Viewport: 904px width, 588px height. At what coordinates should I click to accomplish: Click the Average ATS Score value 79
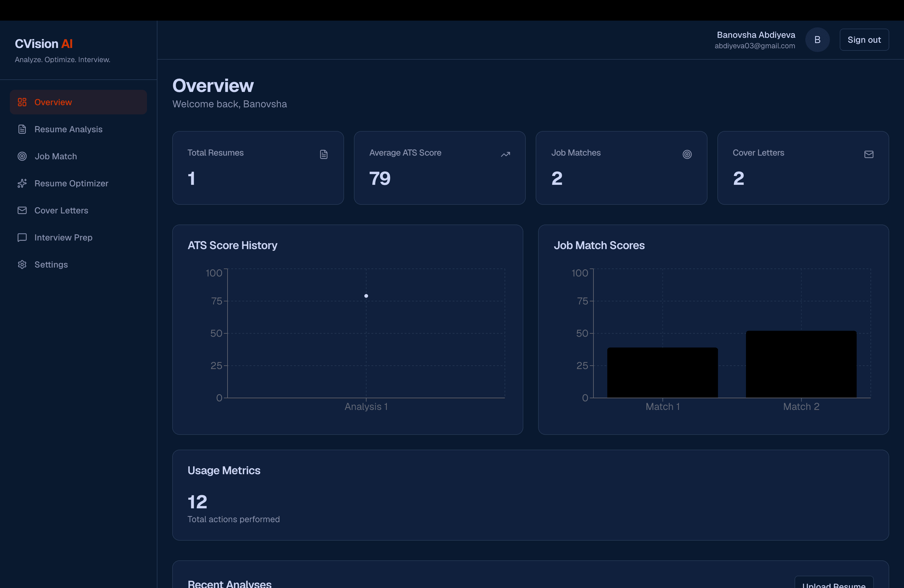pyautogui.click(x=380, y=178)
